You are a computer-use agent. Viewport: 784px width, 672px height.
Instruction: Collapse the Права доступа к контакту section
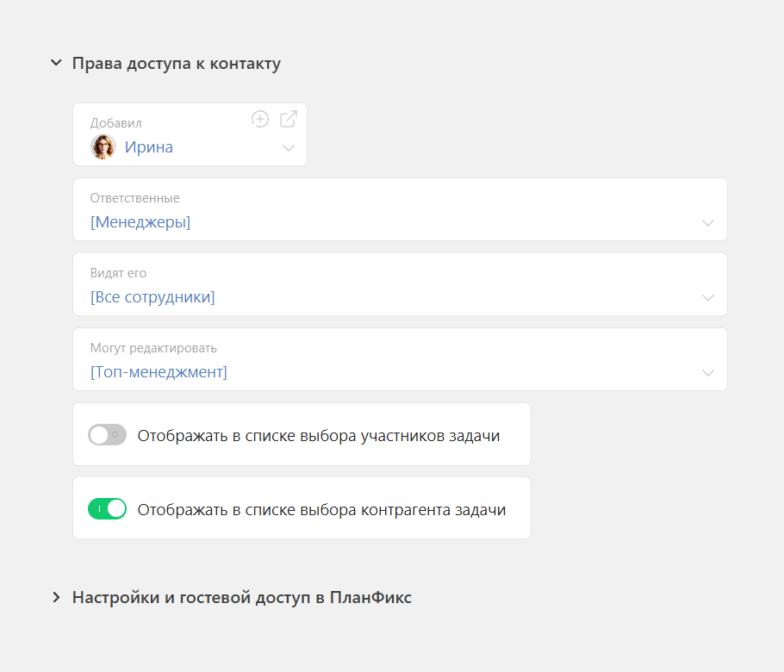click(57, 63)
